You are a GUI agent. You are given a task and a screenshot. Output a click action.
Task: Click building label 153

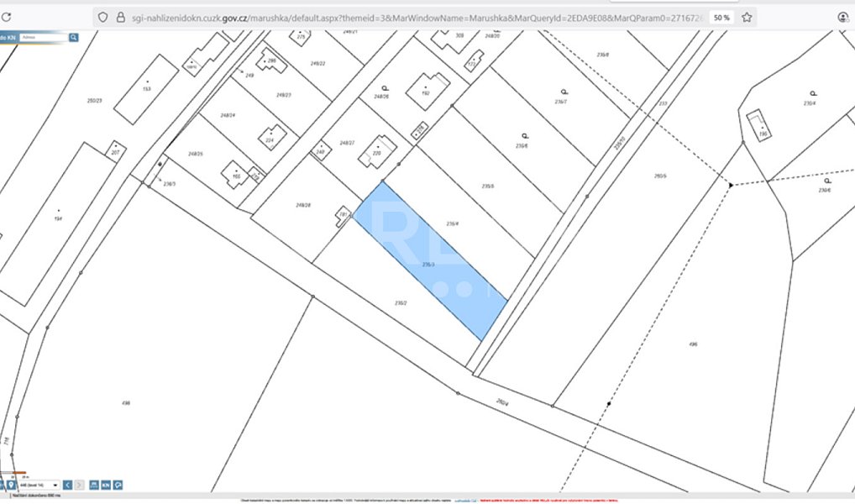(x=147, y=89)
